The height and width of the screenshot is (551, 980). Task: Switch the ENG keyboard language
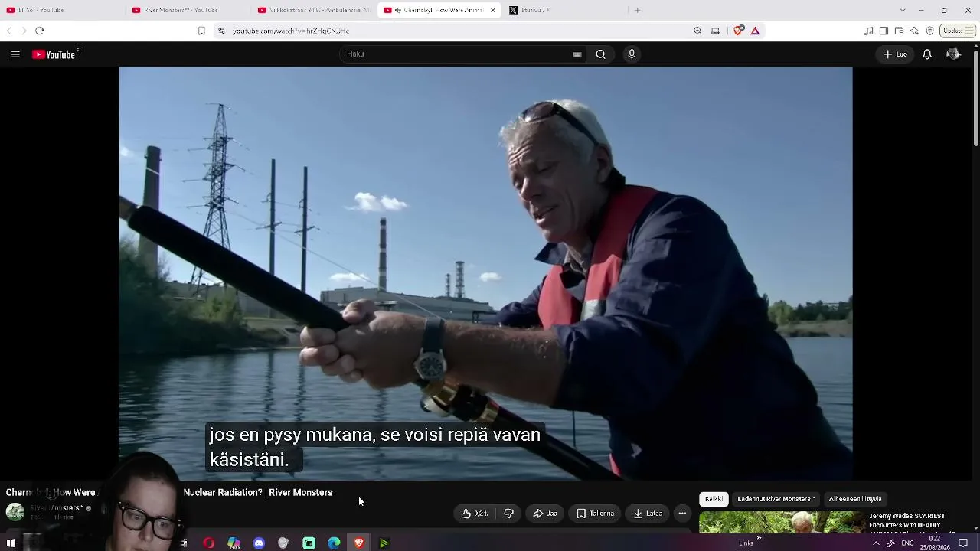[x=907, y=543]
